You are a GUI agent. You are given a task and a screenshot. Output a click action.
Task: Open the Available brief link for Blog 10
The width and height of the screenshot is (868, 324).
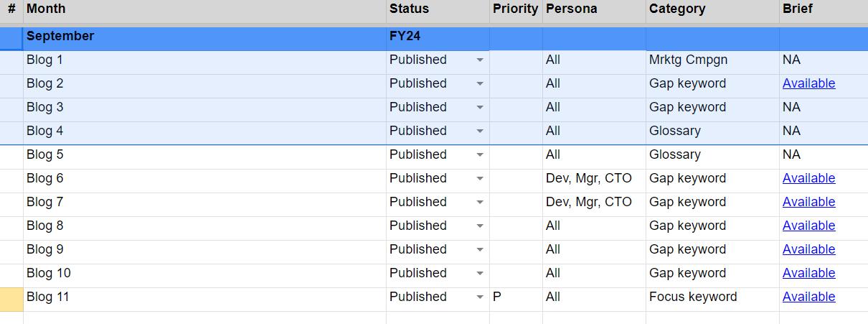click(808, 273)
